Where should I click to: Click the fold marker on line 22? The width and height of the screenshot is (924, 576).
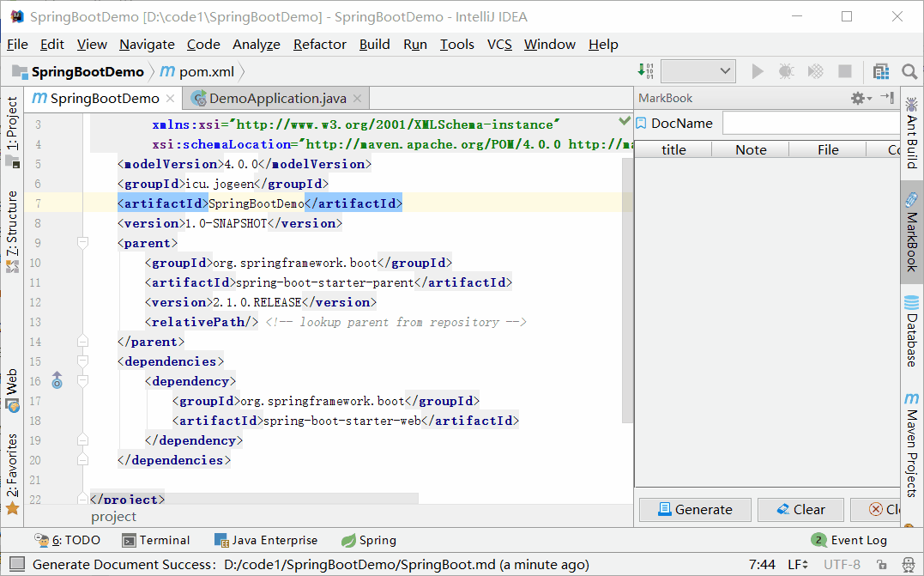tap(83, 499)
